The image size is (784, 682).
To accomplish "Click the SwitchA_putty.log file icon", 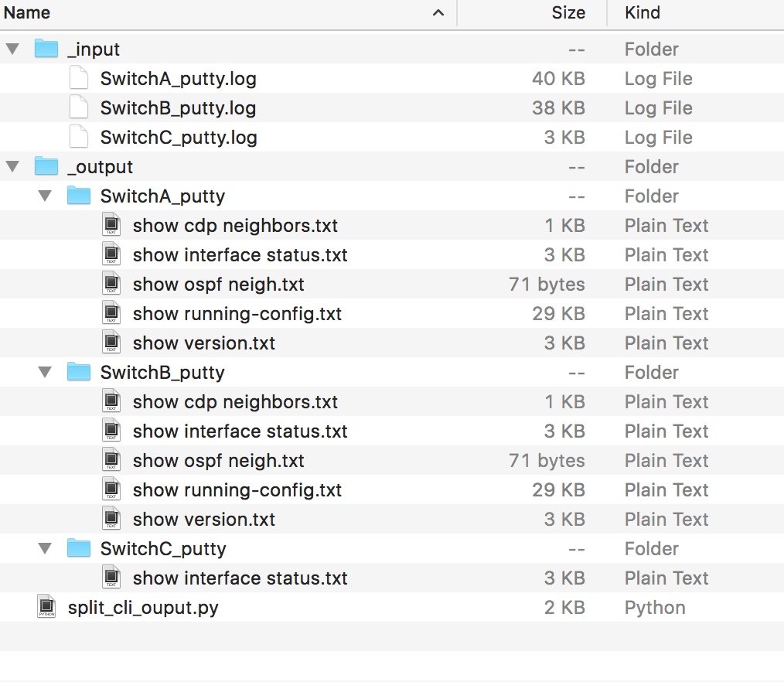I will coord(79,78).
